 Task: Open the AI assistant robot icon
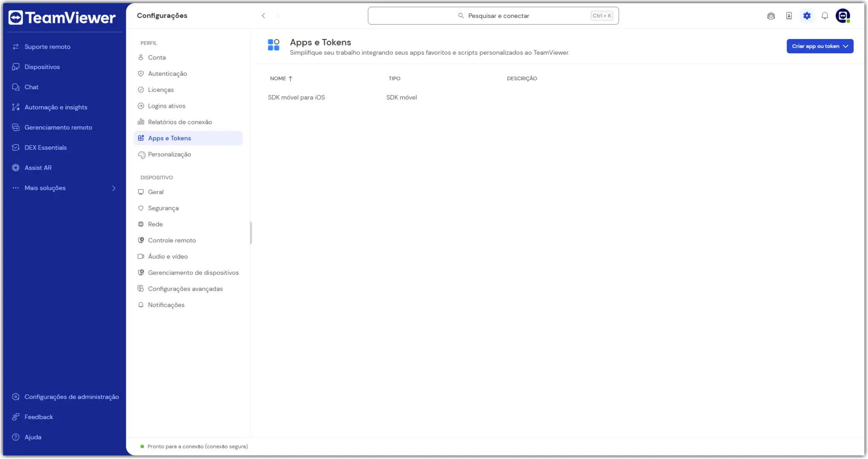(x=771, y=16)
